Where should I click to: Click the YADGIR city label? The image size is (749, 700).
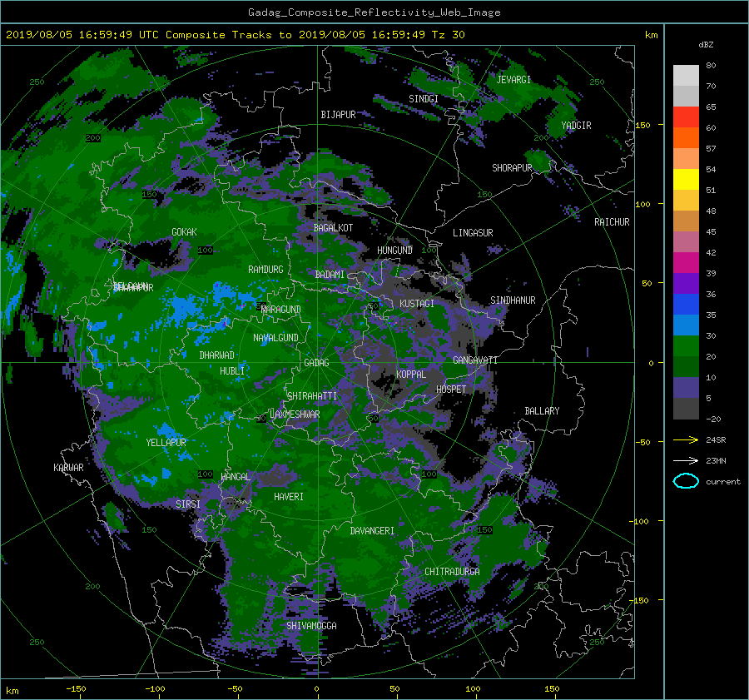click(x=576, y=126)
